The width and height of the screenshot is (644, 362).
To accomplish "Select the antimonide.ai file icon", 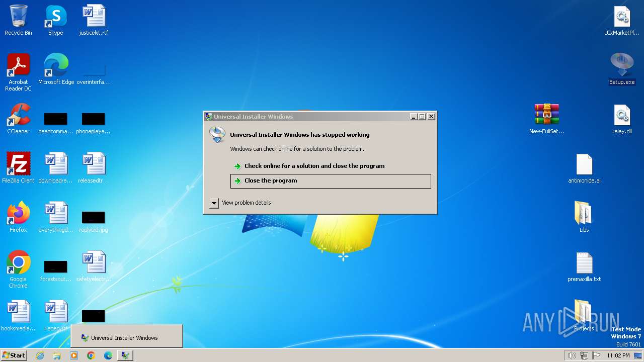I will point(584,167).
